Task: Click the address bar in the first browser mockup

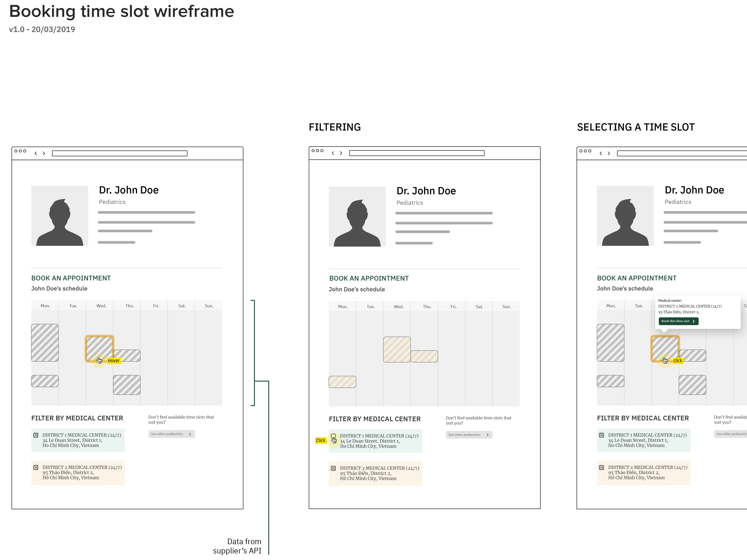Action: click(120, 153)
